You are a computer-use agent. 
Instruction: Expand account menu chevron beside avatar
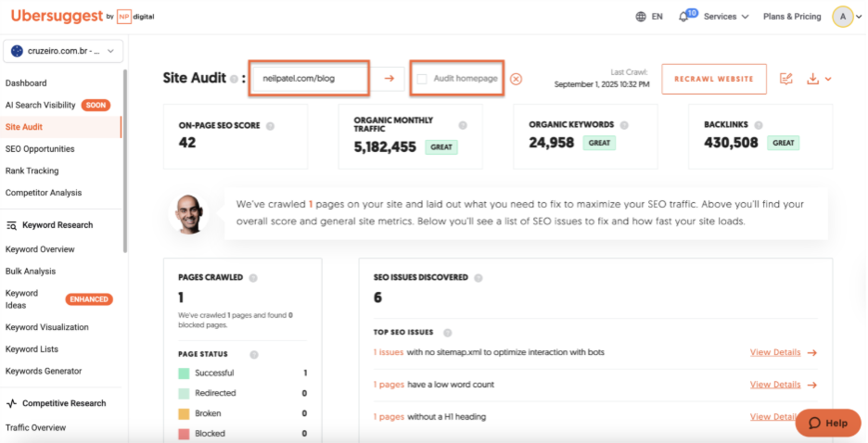tap(861, 17)
